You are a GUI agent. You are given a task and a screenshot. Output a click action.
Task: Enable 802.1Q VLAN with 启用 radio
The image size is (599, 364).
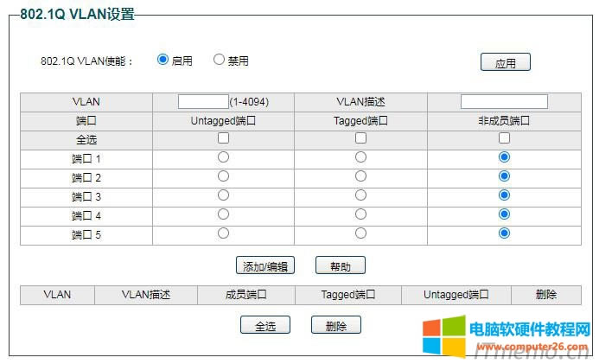tap(162, 60)
